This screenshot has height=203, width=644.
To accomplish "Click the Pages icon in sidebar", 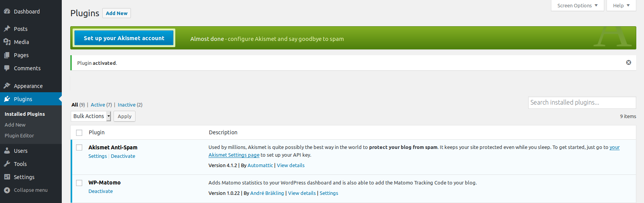I will (x=7, y=55).
